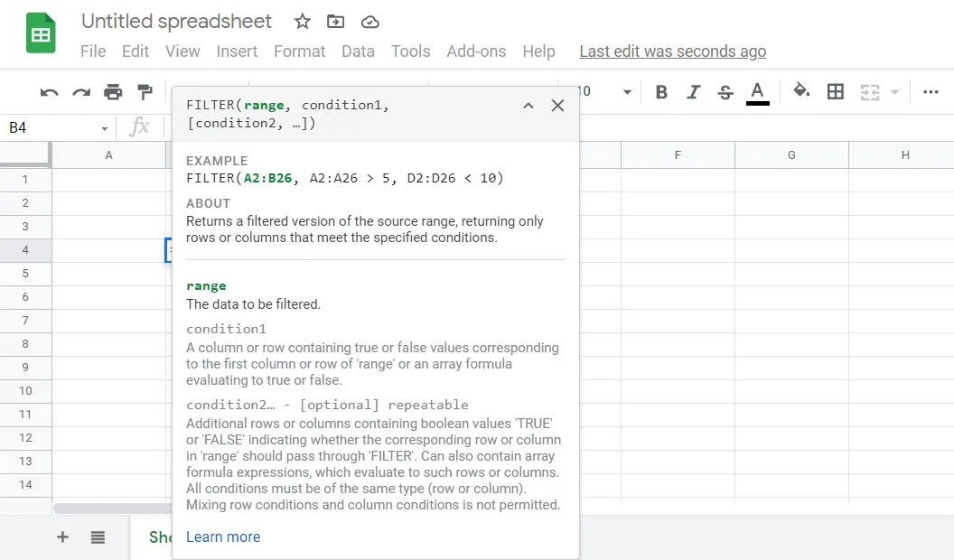Open the Data menu
Image resolution: width=954 pixels, height=560 pixels.
(x=358, y=51)
